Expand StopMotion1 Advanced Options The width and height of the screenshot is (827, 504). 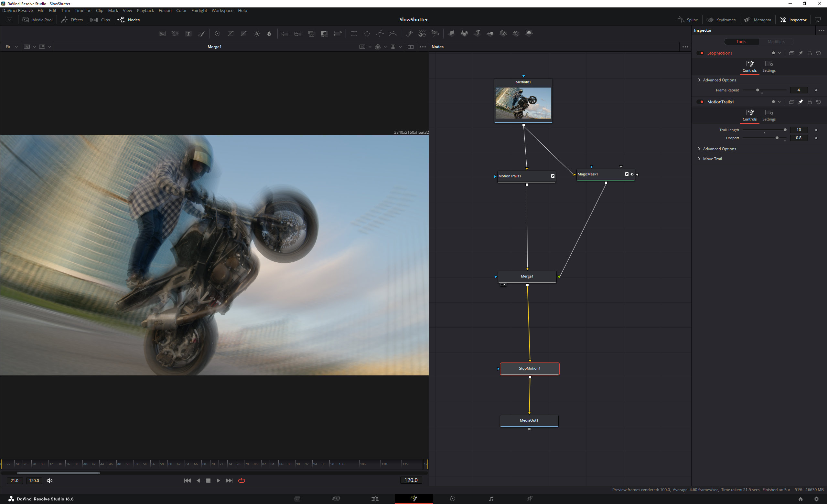[719, 80]
